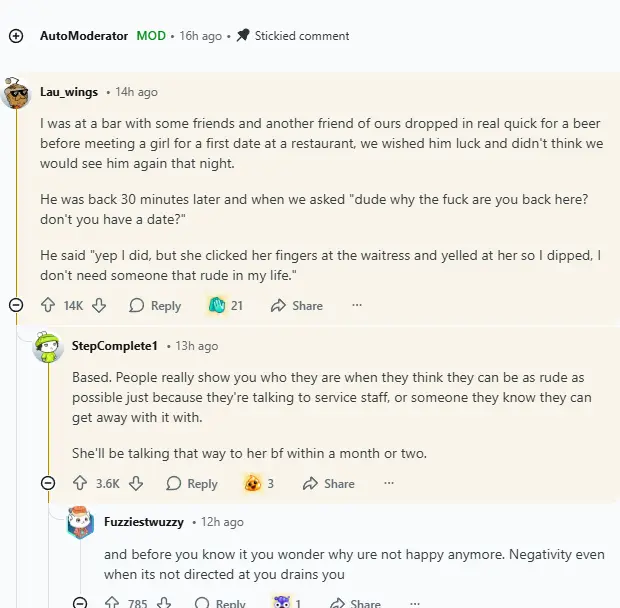Collapse the StepComplete1 comment thread
Screen dimensions: 620x608
click(x=48, y=483)
